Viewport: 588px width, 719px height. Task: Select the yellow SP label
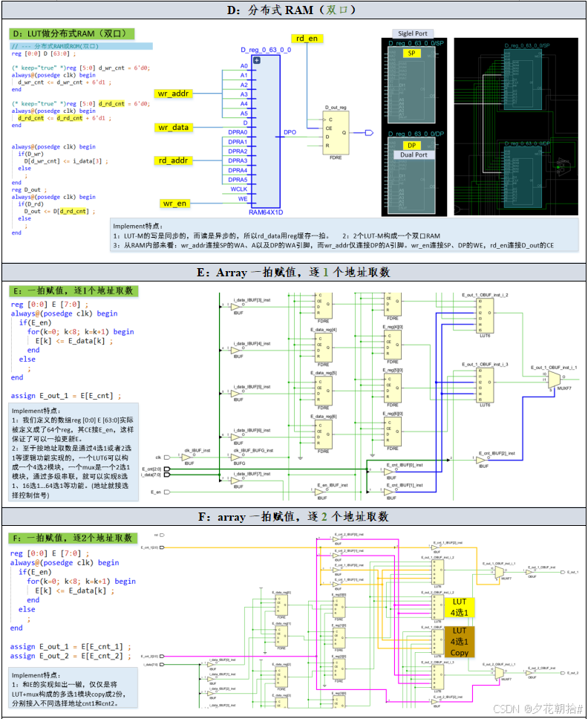(x=411, y=53)
